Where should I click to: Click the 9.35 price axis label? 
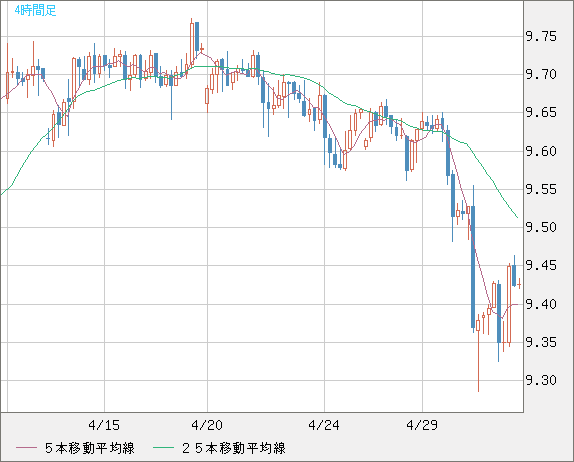coord(541,342)
